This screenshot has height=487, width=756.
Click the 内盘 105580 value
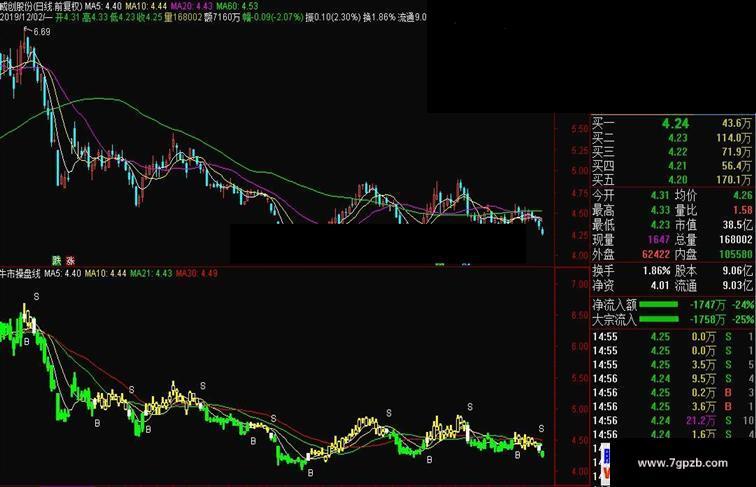tap(735, 254)
